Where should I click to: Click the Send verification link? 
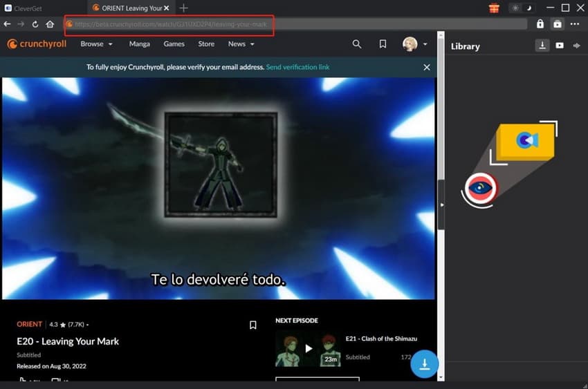(x=297, y=67)
